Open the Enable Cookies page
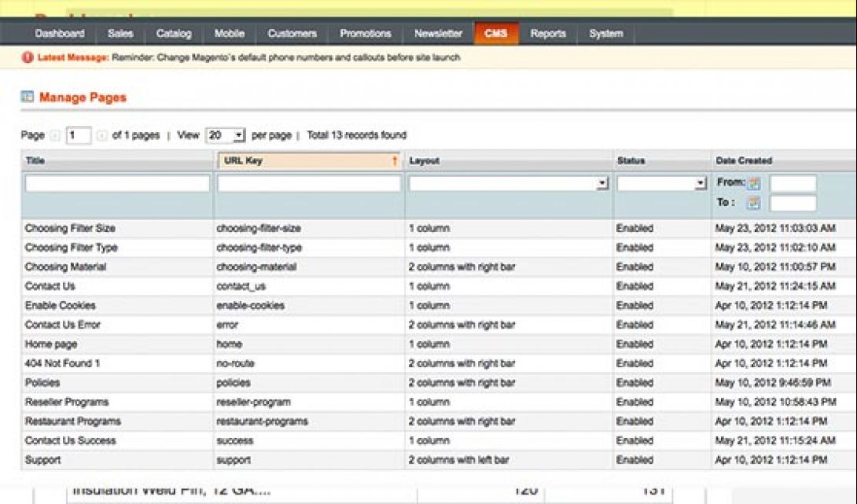 (60, 306)
